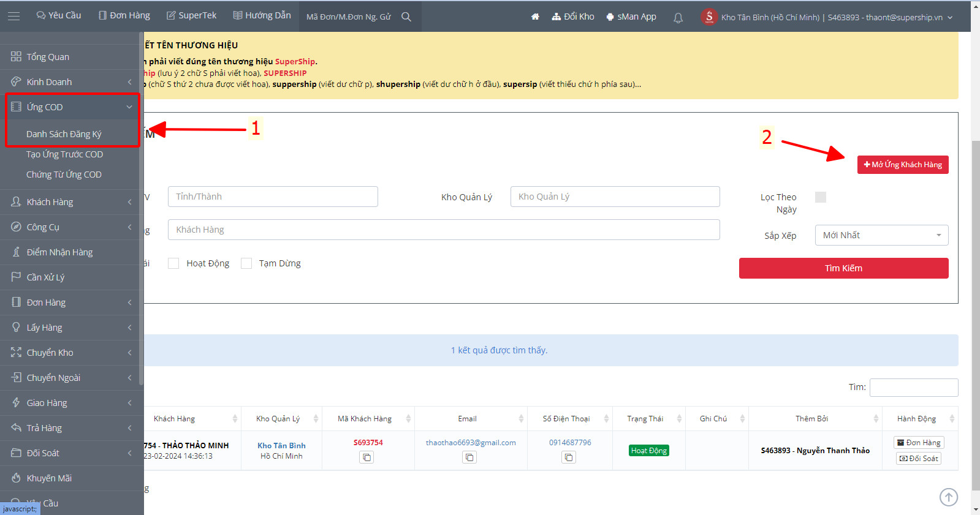Image resolution: width=980 pixels, height=515 pixels.
Task: Click the Tìm Kiếm search button
Action: click(843, 268)
